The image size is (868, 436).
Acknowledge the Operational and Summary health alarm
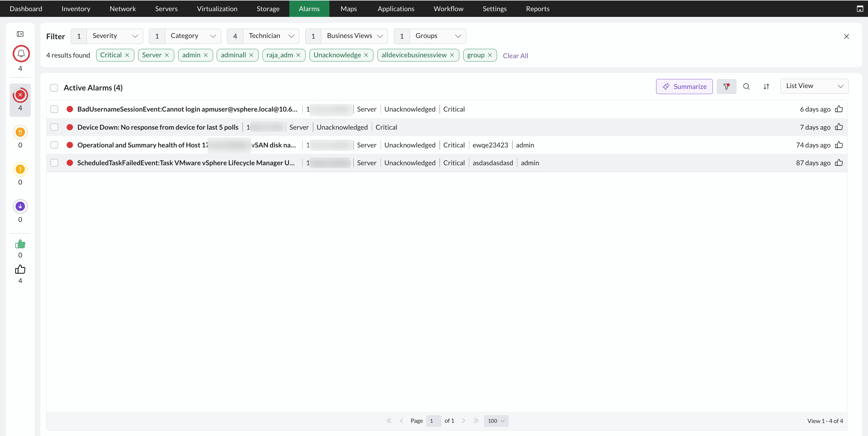pos(839,145)
